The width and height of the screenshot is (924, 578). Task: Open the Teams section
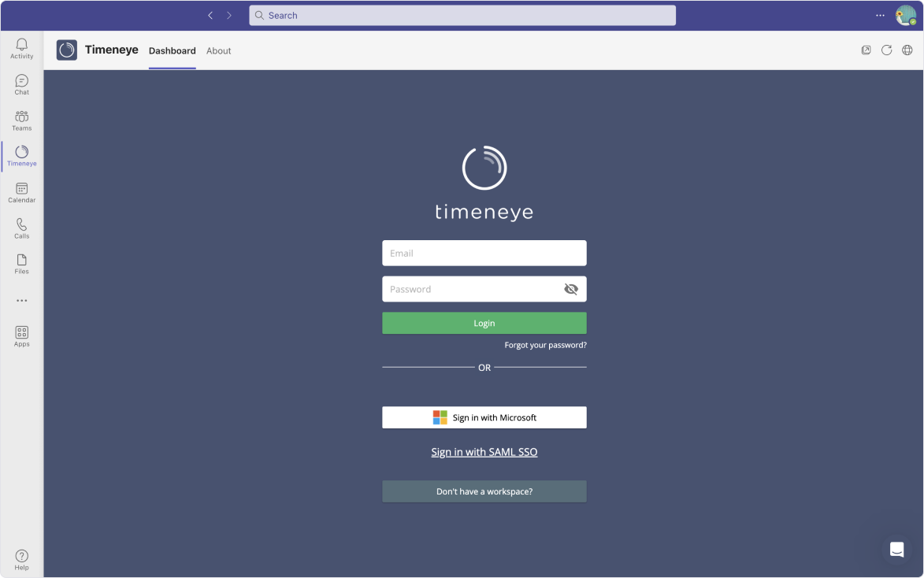21,120
